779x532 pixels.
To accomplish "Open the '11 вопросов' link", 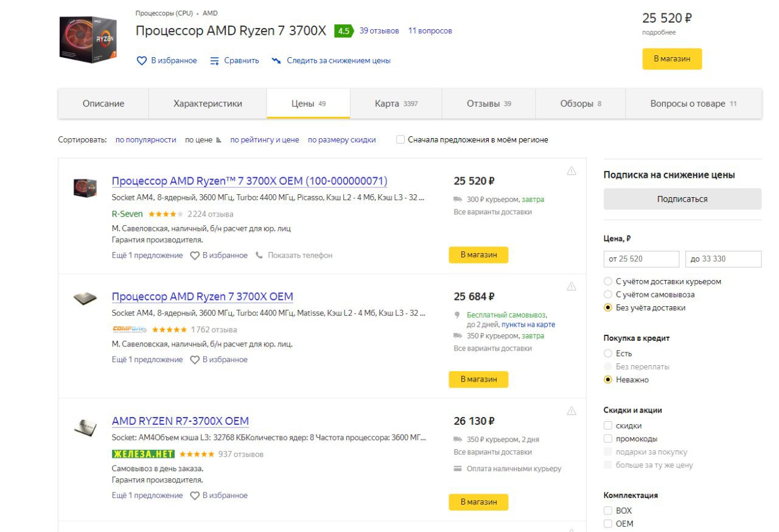I will tap(430, 31).
